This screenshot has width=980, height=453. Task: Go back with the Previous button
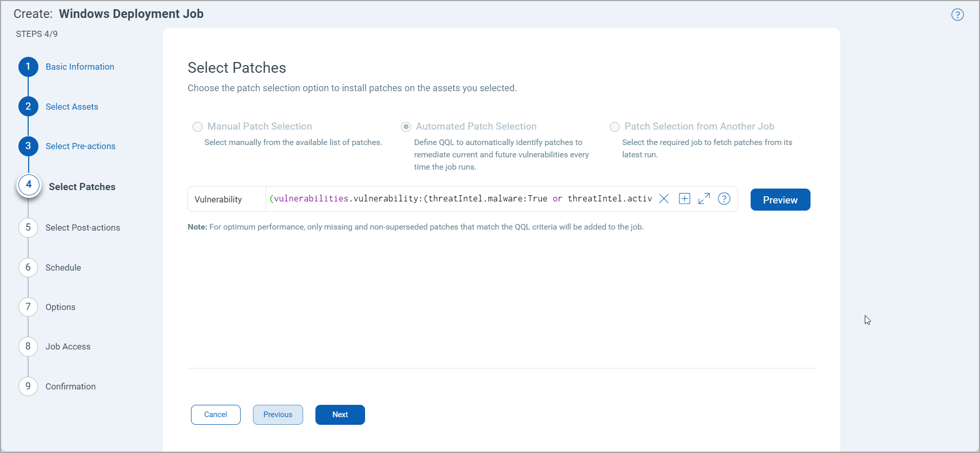pos(278,415)
